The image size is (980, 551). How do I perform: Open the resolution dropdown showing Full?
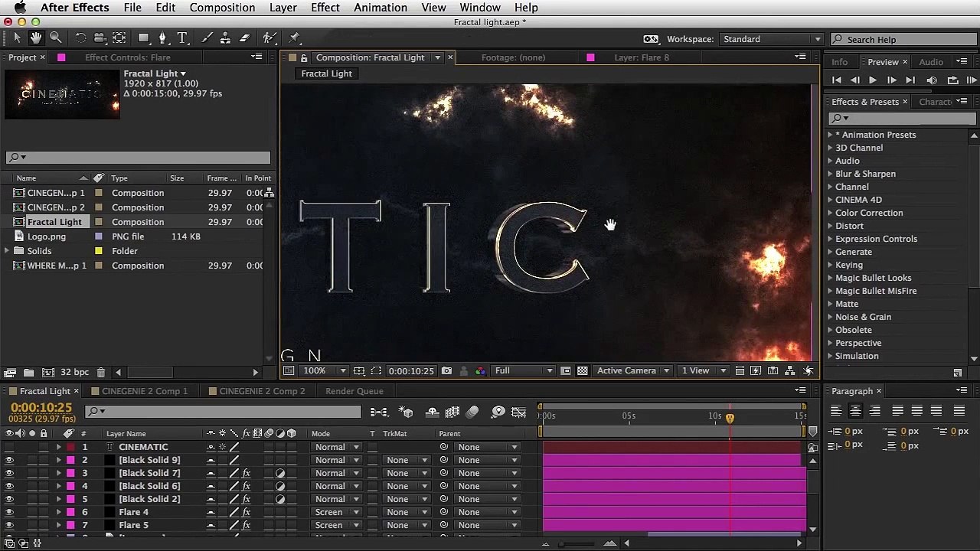(x=524, y=371)
